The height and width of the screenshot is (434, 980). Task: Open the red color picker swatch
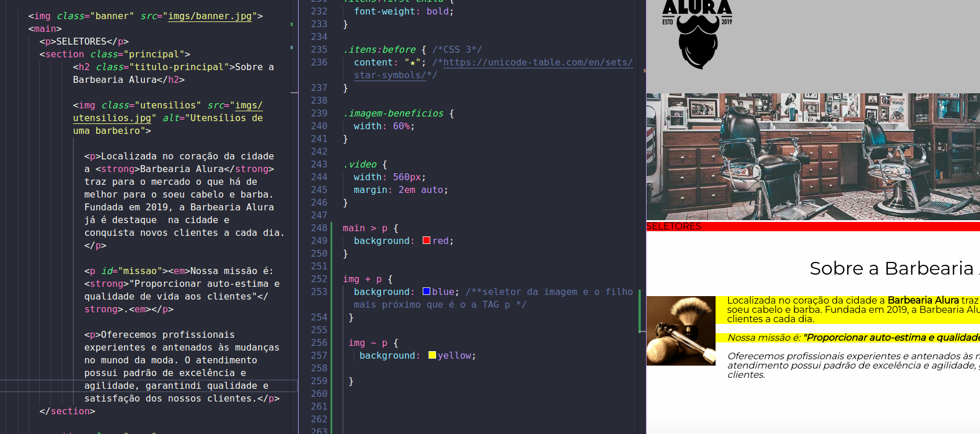pos(427,240)
